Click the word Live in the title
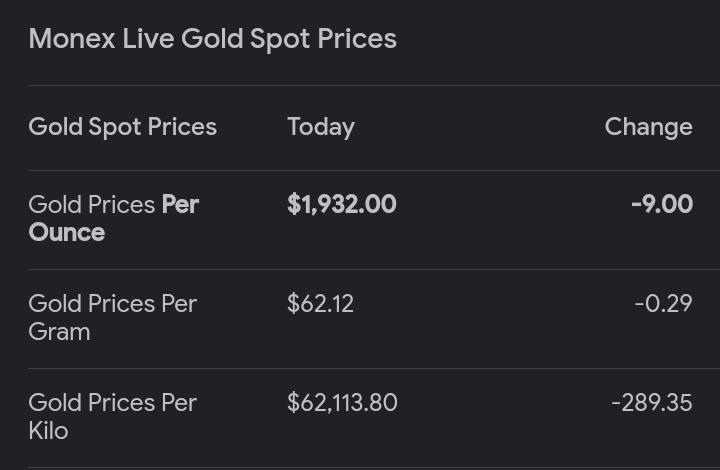The width and height of the screenshot is (720, 470). tap(149, 39)
